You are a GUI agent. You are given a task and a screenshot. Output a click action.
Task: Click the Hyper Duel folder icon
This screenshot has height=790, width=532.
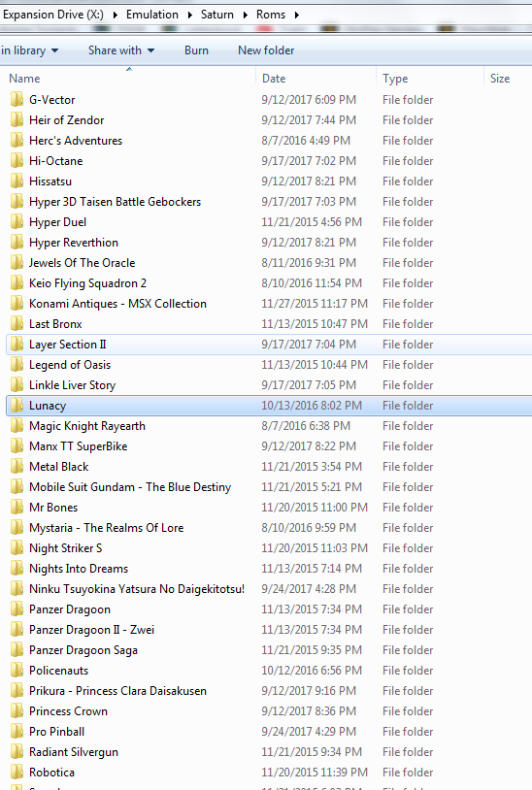[x=17, y=221]
